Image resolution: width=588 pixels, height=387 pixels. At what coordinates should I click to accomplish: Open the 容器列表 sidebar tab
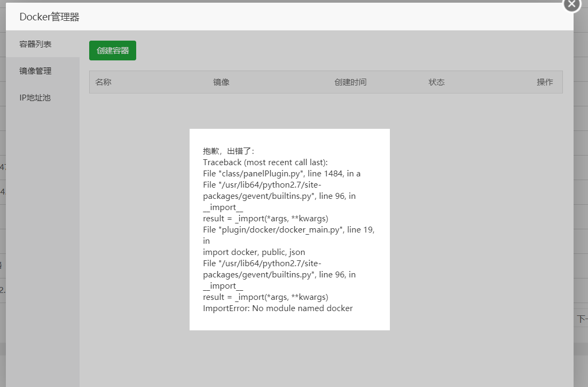43,44
